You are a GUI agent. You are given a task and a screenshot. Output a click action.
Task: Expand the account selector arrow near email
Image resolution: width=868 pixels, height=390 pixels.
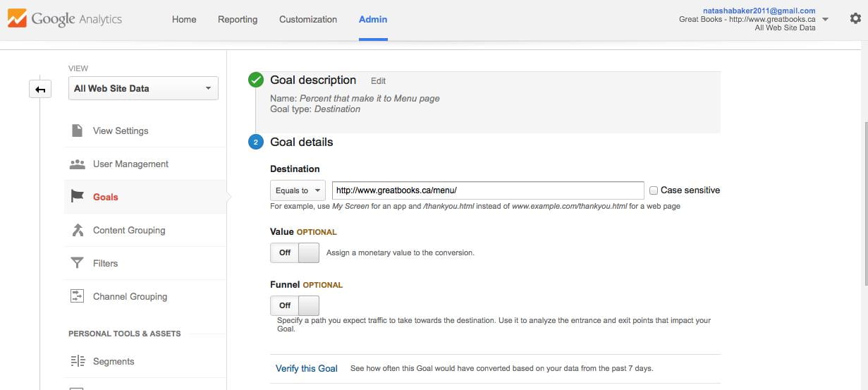[x=826, y=19]
